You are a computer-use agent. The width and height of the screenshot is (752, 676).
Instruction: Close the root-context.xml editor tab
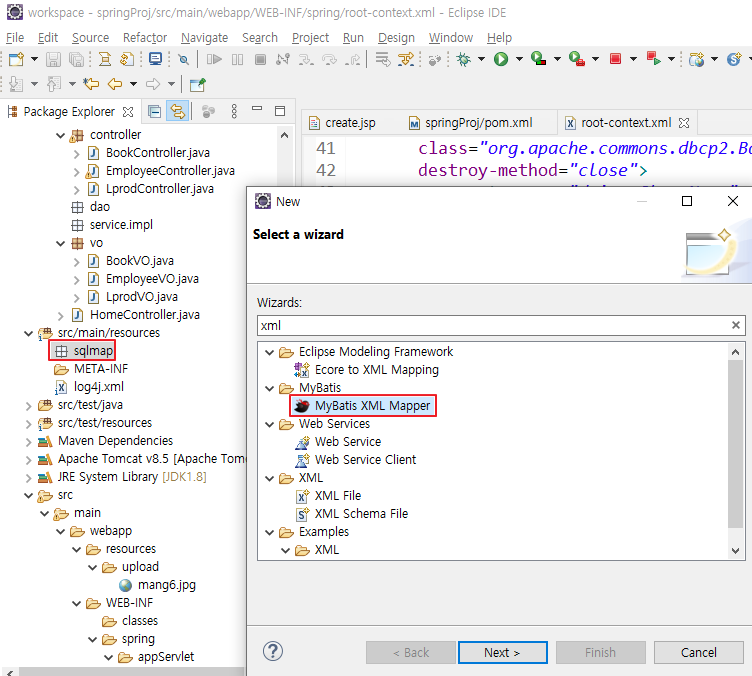[x=684, y=123]
